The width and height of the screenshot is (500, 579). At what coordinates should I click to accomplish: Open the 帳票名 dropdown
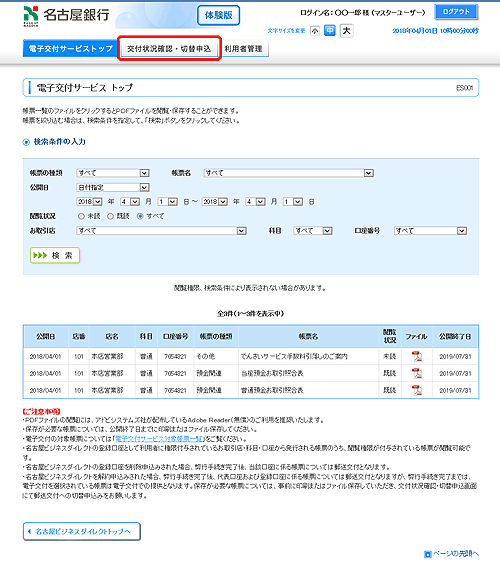(x=288, y=173)
